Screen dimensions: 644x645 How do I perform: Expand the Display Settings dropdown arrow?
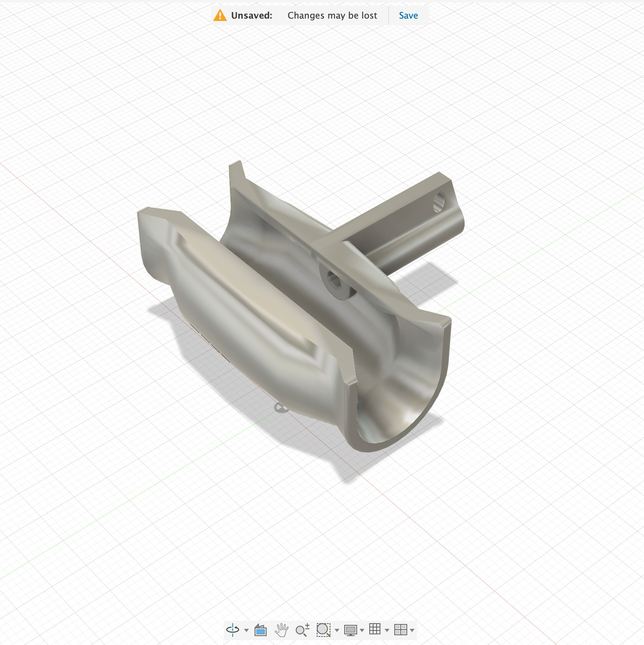(362, 630)
